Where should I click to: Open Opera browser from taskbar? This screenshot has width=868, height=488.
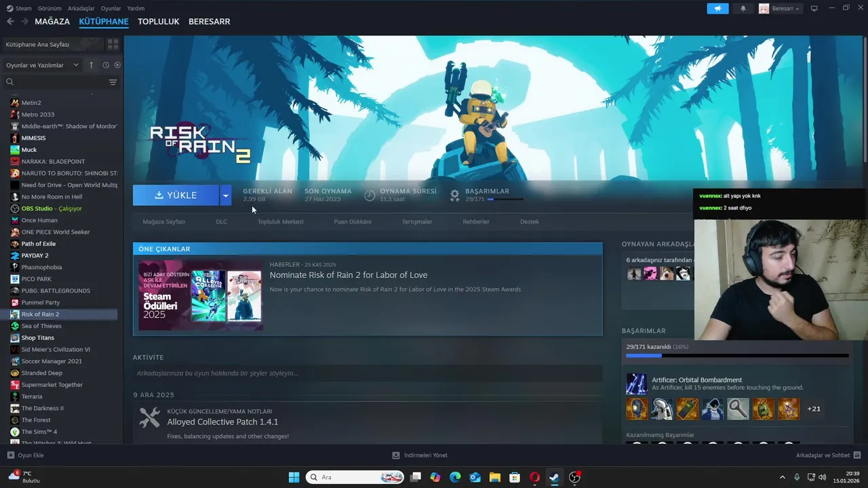pyautogui.click(x=534, y=477)
